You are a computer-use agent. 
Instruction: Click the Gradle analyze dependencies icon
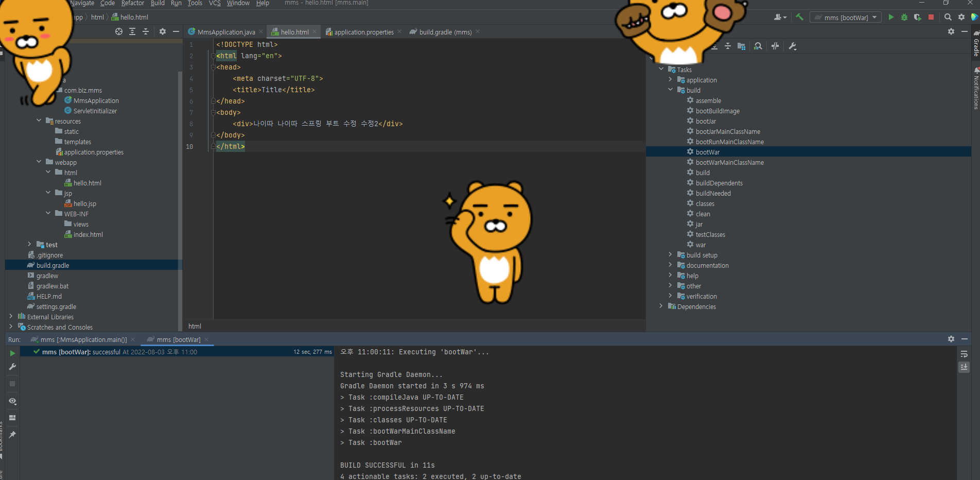(758, 46)
